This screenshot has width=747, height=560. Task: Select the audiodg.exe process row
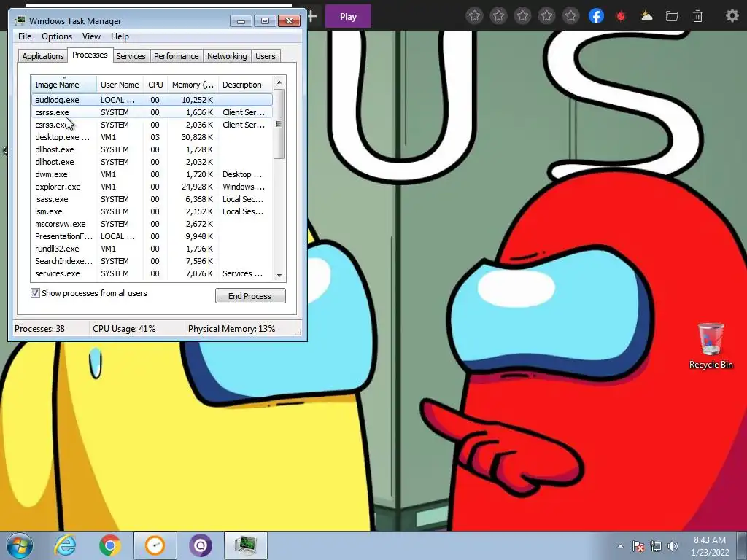pyautogui.click(x=152, y=100)
